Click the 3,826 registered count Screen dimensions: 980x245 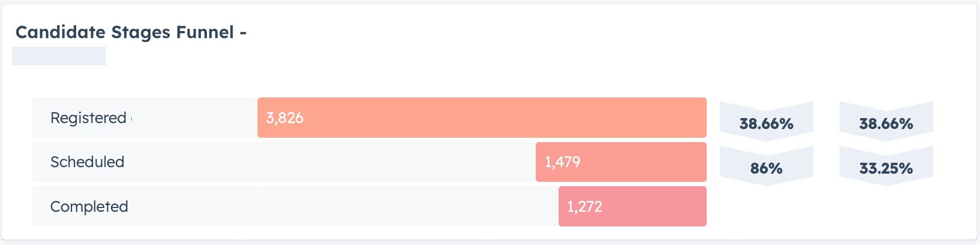tap(285, 118)
